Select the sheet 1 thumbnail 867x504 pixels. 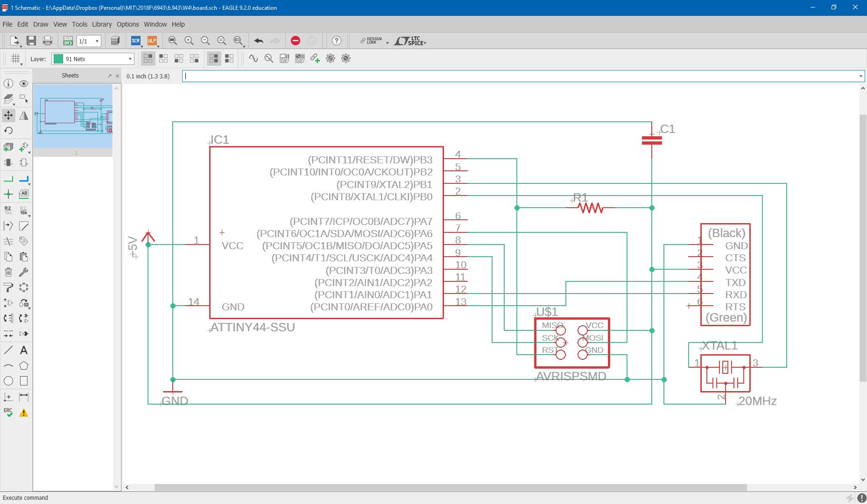point(73,116)
